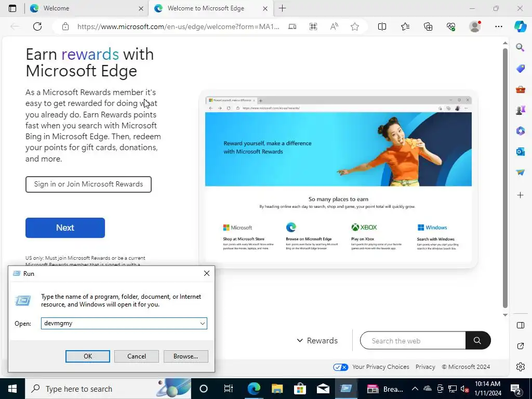The height and width of the screenshot is (399, 532).
Task: Open the app available icon in address bar
Action: 292,26
